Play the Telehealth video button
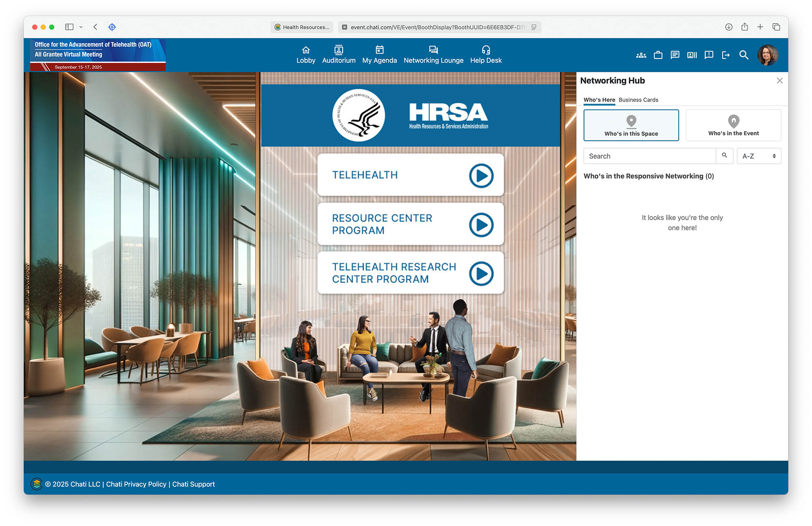 pyautogui.click(x=481, y=176)
